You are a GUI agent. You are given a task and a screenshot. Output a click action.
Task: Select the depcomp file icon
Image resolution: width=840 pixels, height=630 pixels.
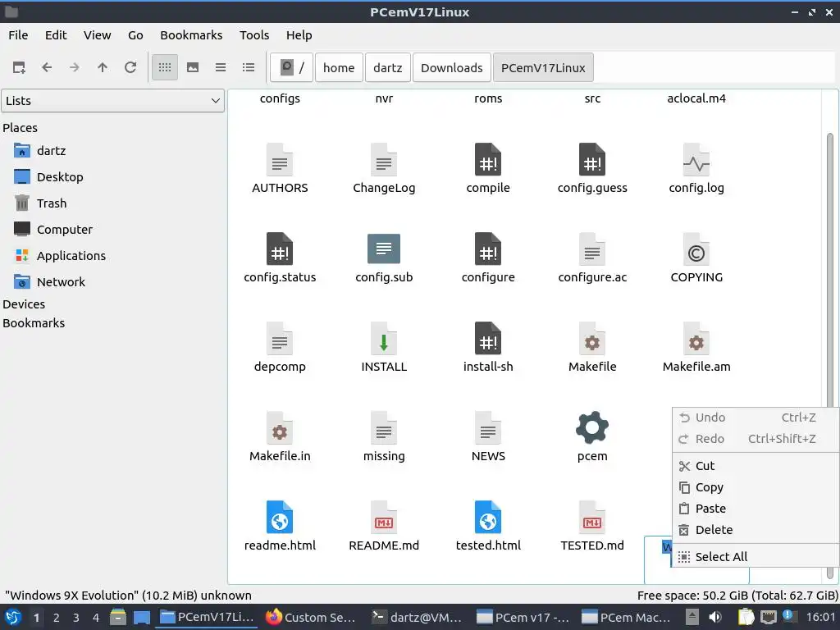click(x=280, y=339)
